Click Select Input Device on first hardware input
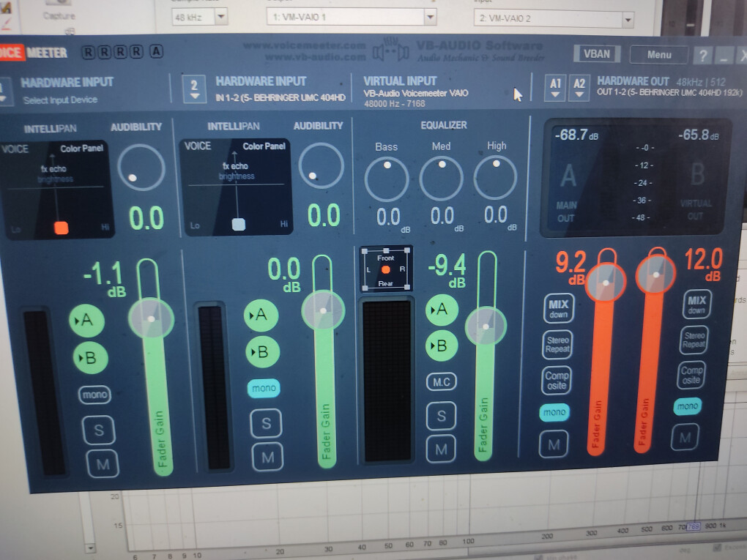The width and height of the screenshot is (747, 560). coord(60,100)
